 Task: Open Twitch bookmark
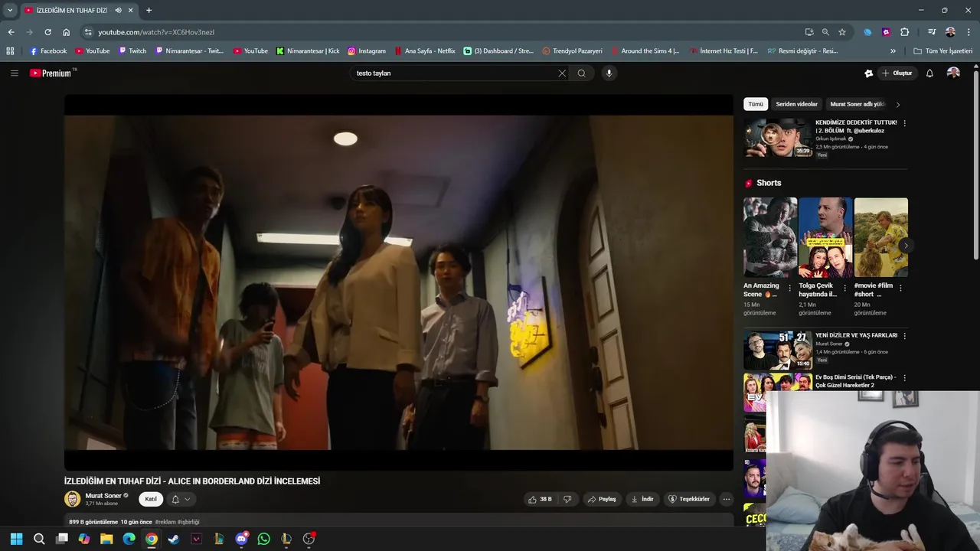(132, 51)
